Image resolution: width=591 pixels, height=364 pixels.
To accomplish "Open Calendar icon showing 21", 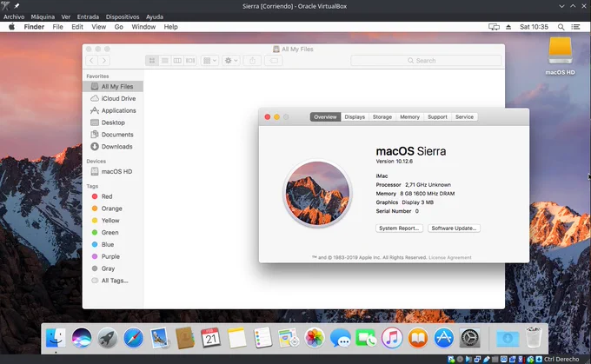I will point(210,338).
